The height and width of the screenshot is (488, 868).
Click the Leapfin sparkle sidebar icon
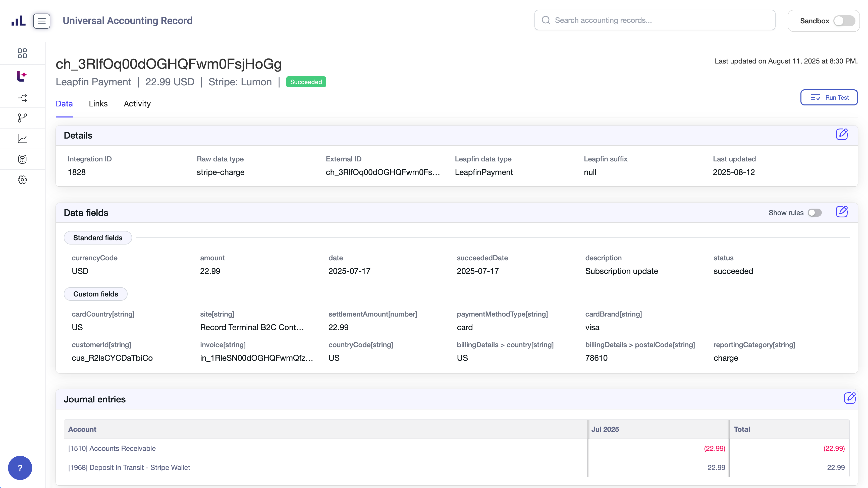click(22, 76)
